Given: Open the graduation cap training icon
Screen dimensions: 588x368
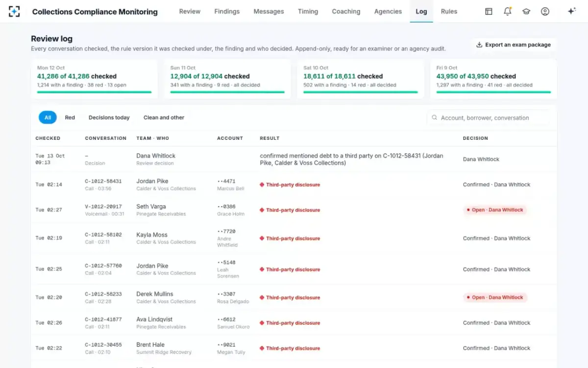Looking at the screenshot, I should [x=526, y=11].
